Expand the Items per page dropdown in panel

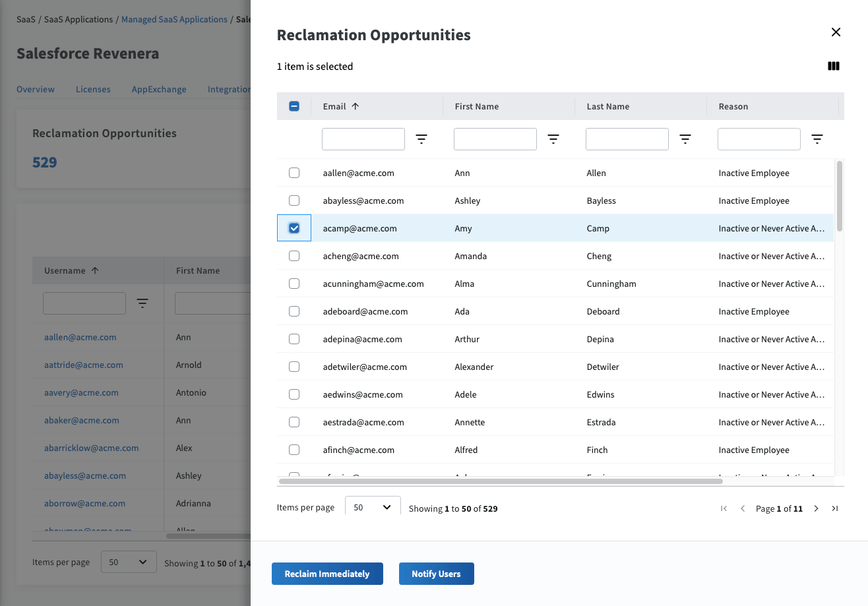pos(373,507)
